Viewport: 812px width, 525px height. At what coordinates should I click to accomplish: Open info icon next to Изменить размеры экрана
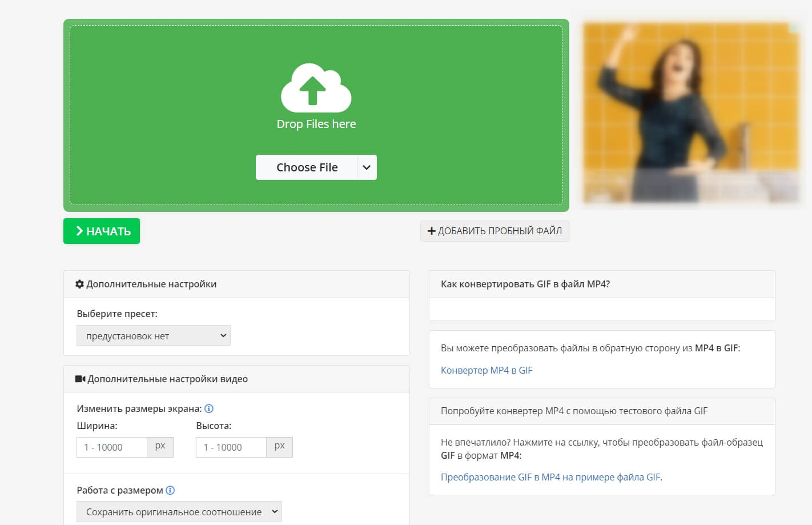coord(209,408)
